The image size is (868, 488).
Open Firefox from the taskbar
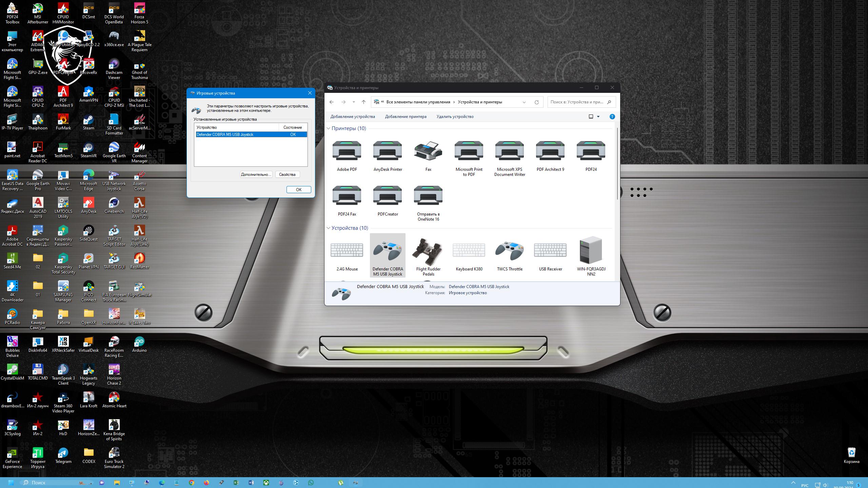click(206, 483)
